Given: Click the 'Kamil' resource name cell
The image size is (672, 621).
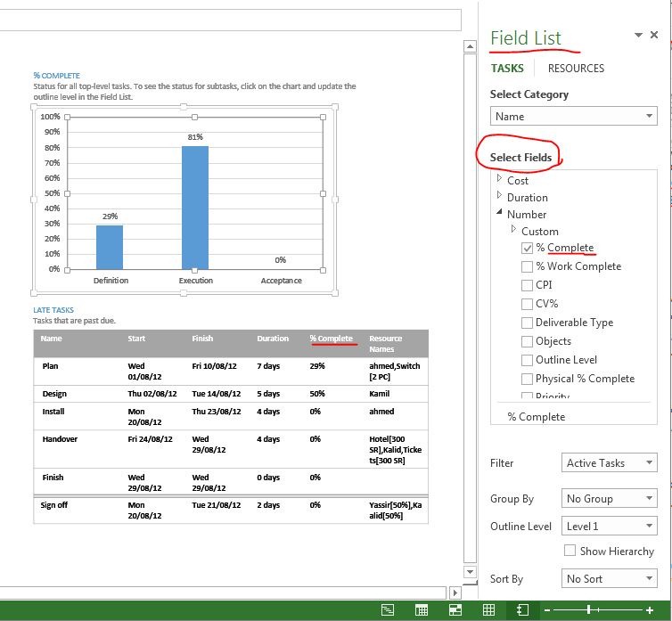Looking at the screenshot, I should (x=380, y=394).
